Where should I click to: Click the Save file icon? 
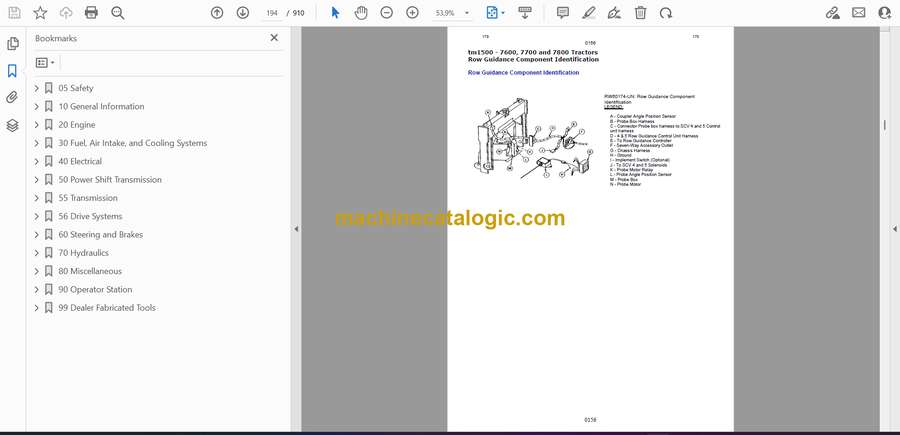pos(14,13)
